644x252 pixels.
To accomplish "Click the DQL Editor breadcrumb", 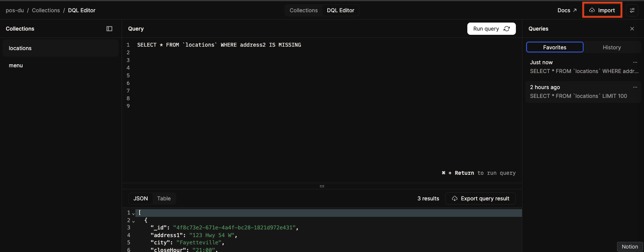I will 82,10.
